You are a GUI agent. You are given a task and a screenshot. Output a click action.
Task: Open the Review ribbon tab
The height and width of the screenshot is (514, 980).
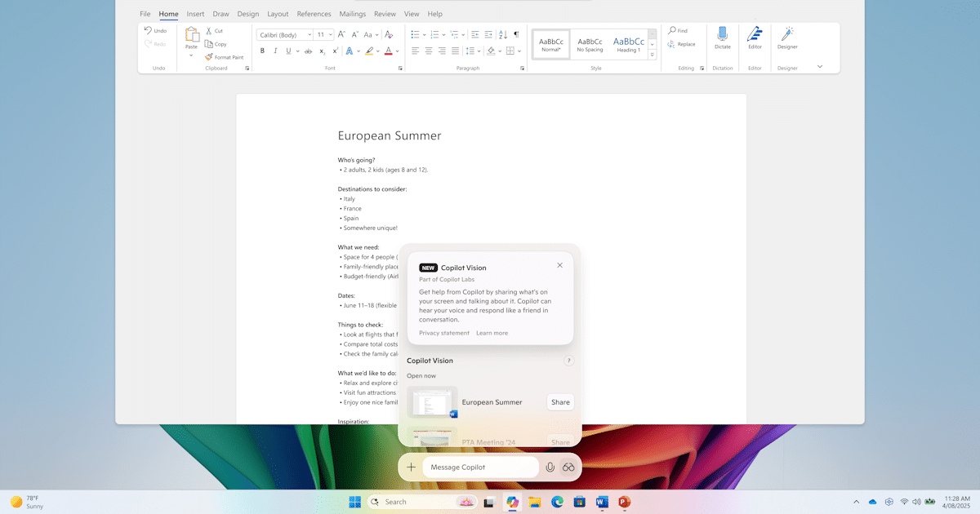(x=385, y=13)
